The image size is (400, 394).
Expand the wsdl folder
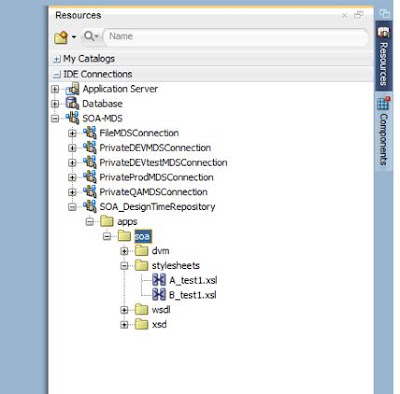[x=124, y=310]
